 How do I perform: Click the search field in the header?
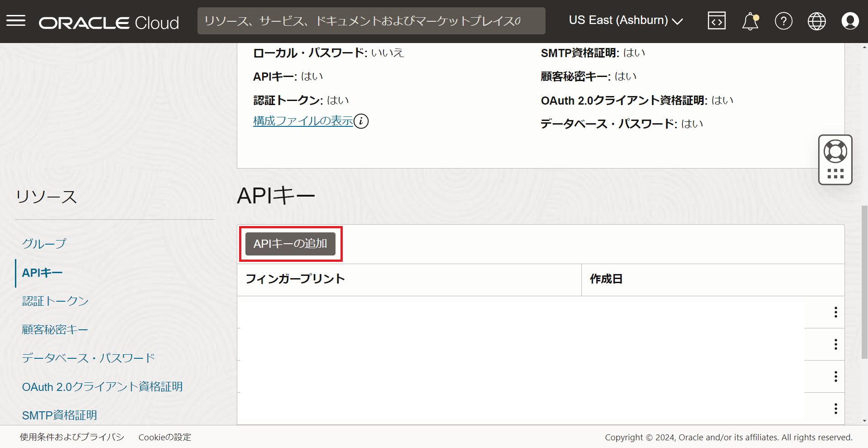(371, 21)
